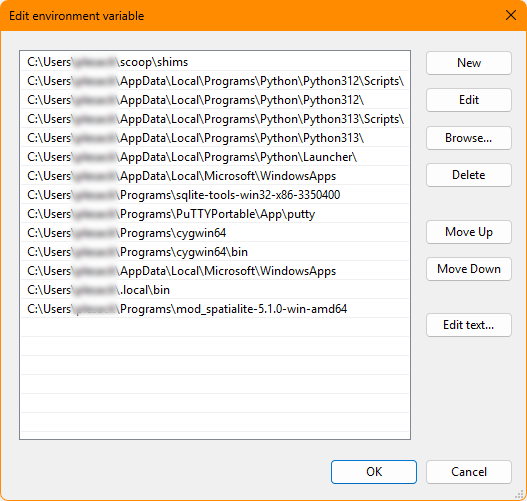The image size is (527, 501).
Task: Select the Python\Python313\ path row
Action: click(215, 138)
